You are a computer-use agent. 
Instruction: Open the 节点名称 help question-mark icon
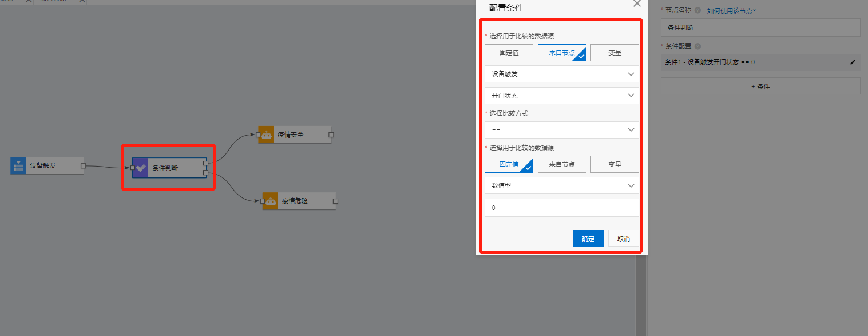[696, 10]
